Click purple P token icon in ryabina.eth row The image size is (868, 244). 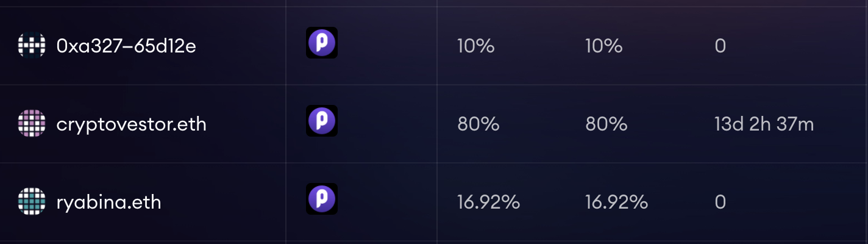tap(322, 199)
